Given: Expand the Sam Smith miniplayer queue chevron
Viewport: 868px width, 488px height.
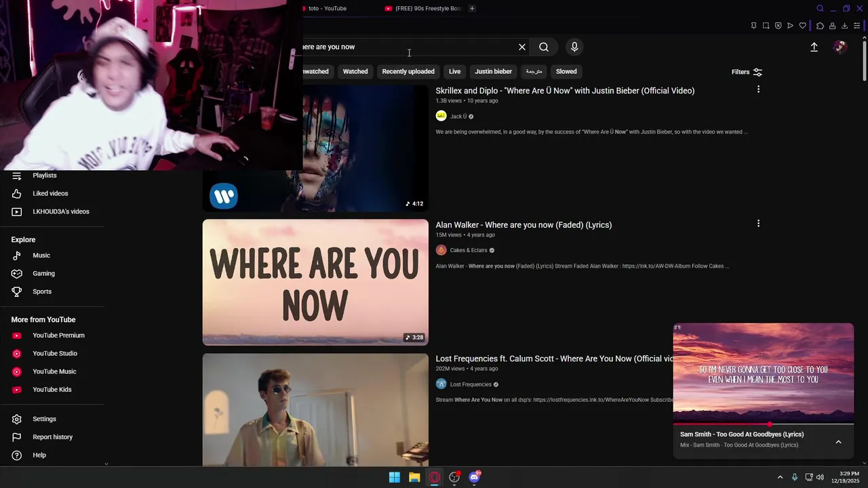Looking at the screenshot, I should click(x=838, y=442).
